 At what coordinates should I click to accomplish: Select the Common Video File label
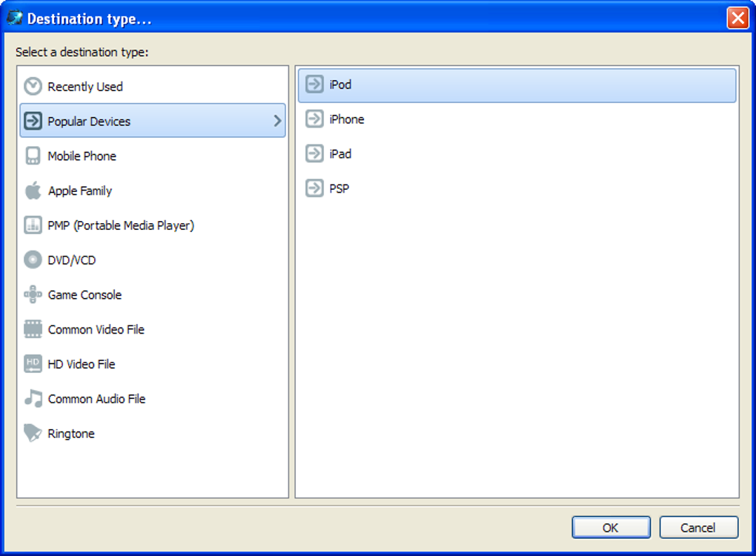[96, 330]
